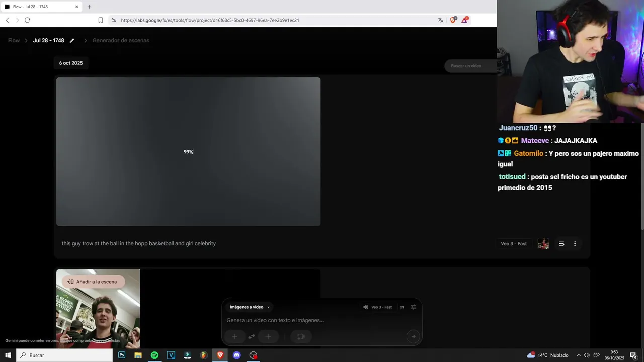Screen dimensions: 644x362
Task: Open OBS Studio from the taskbar
Action: click(254, 355)
